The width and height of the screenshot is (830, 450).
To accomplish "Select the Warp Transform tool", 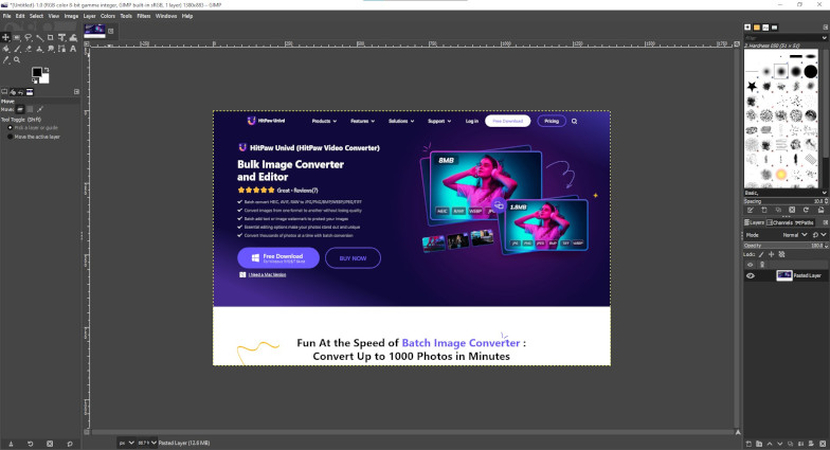I will coord(73,38).
